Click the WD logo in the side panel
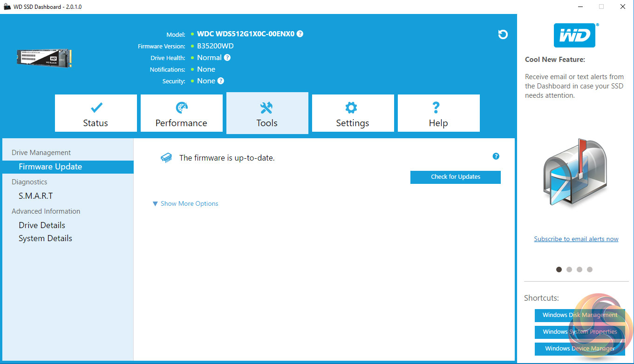Image resolution: width=634 pixels, height=364 pixels. pos(574,36)
